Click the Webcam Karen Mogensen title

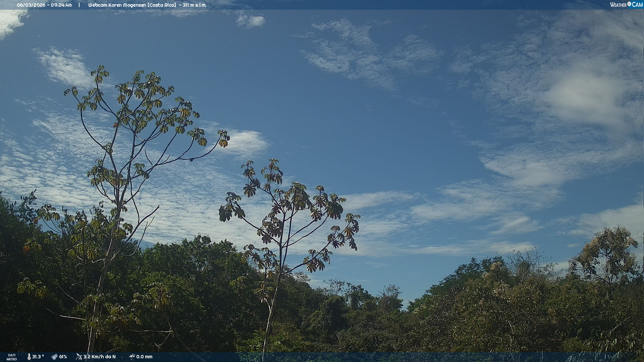(117, 5)
